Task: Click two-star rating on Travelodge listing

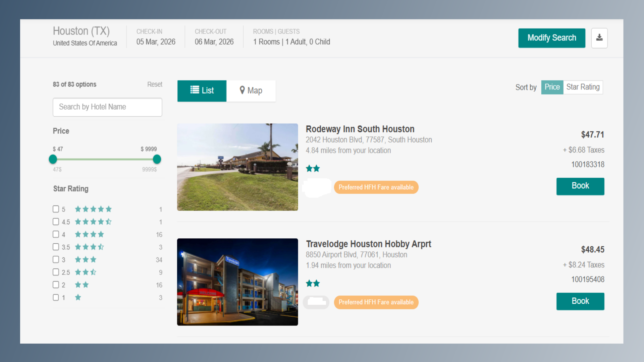Action: (x=313, y=284)
